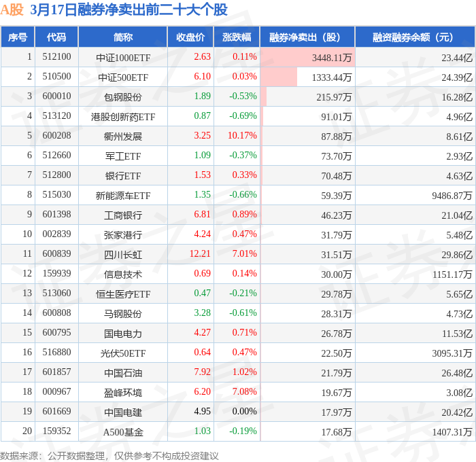
Task: Select the stock name 盈峰环境
Action: coord(123,393)
